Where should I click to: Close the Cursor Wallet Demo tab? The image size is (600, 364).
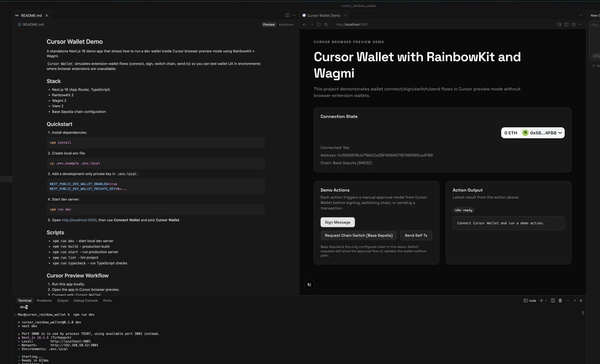pyautogui.click(x=345, y=15)
